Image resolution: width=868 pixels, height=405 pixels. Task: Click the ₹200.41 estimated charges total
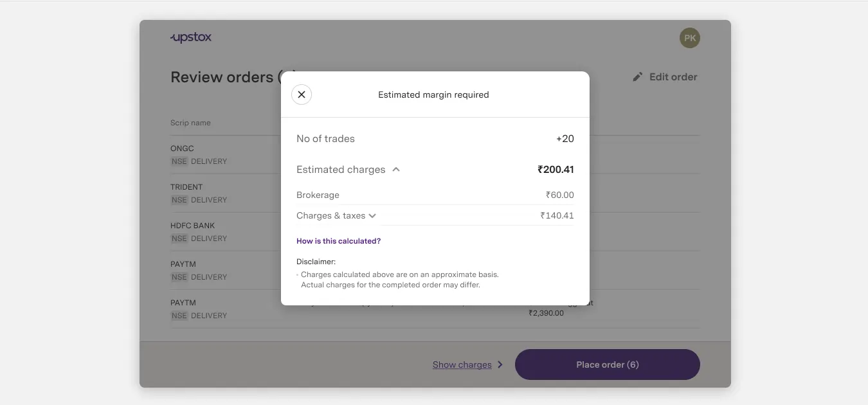[x=556, y=170]
